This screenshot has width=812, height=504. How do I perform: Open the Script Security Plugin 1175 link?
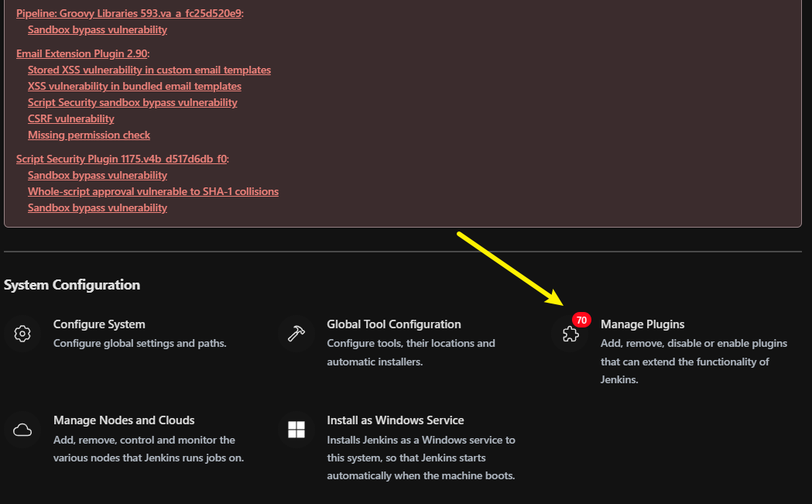click(122, 159)
